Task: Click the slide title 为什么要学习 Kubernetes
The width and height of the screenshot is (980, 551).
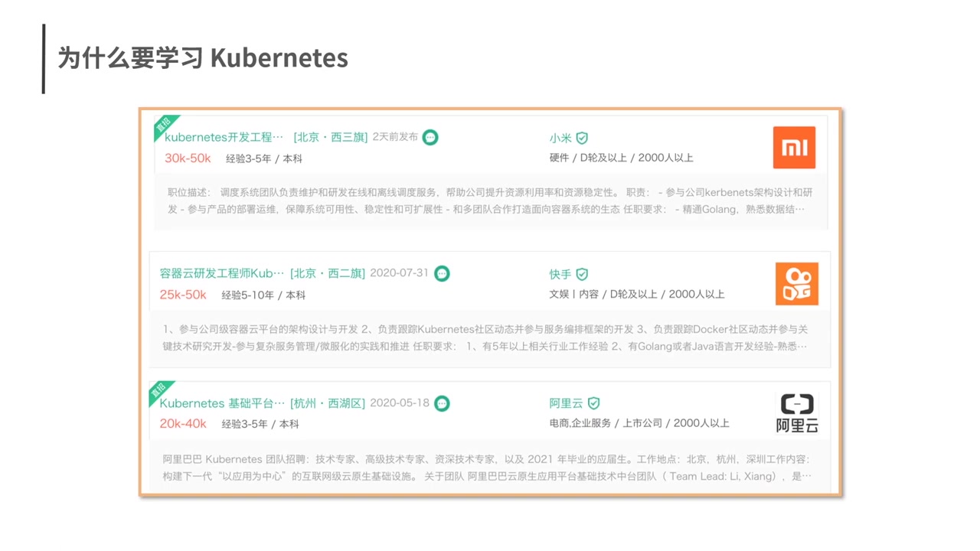Action: pos(203,58)
